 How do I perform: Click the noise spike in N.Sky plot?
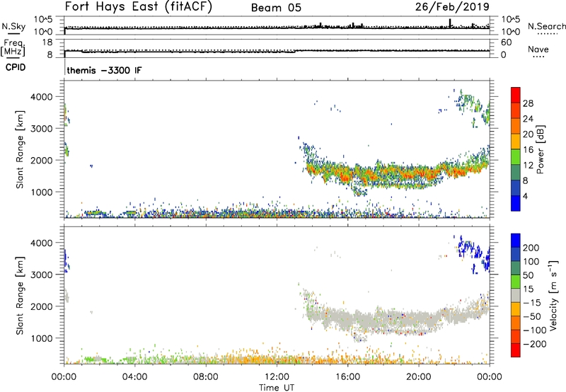(x=450, y=23)
